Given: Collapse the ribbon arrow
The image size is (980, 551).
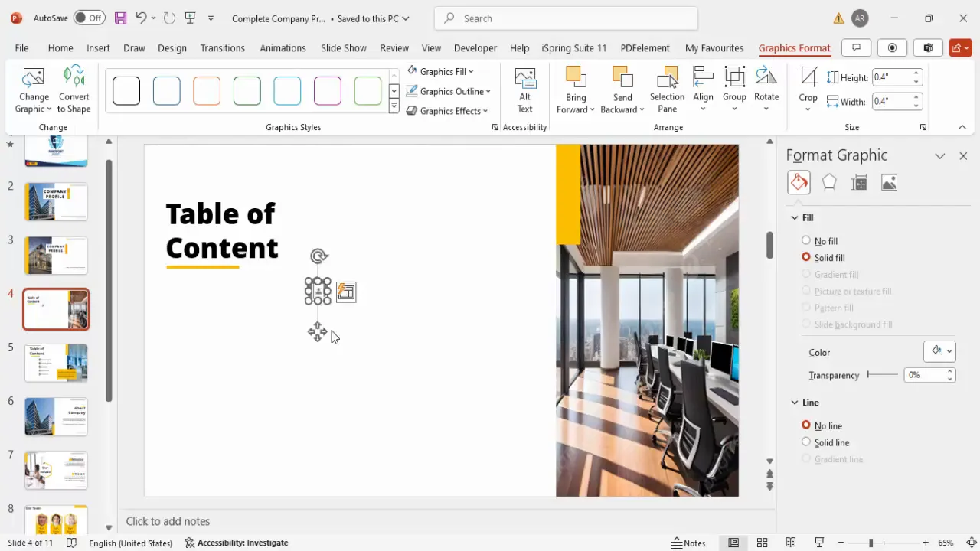Looking at the screenshot, I should click(x=962, y=127).
